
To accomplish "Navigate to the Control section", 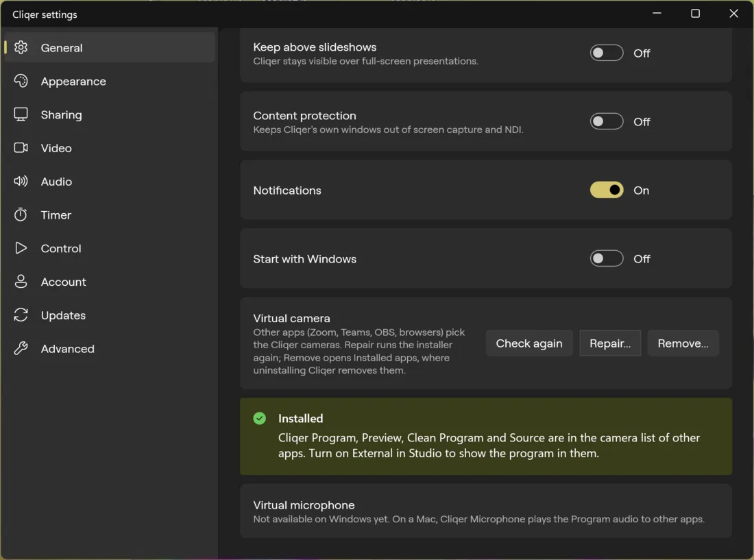I will [x=110, y=248].
